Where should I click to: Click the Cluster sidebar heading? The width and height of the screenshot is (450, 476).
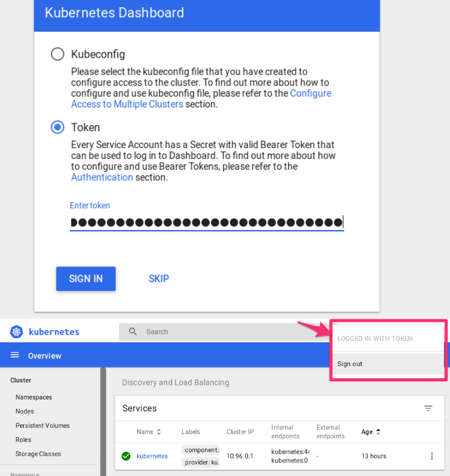[x=21, y=380]
